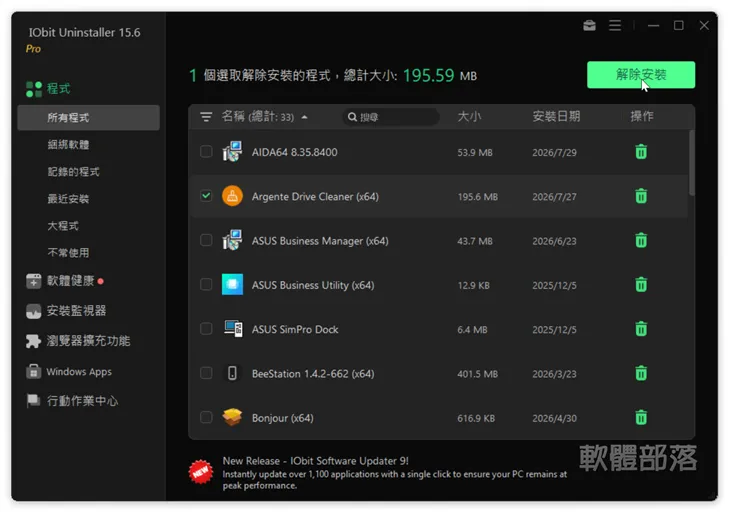Click the filter icon beside 名稱
This screenshot has height=512, width=729.
pos(206,116)
